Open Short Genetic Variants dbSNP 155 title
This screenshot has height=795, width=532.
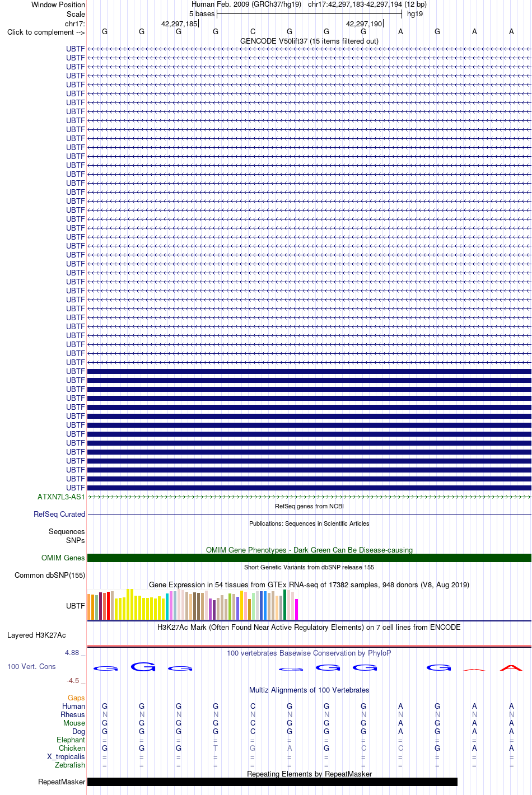pyautogui.click(x=309, y=567)
